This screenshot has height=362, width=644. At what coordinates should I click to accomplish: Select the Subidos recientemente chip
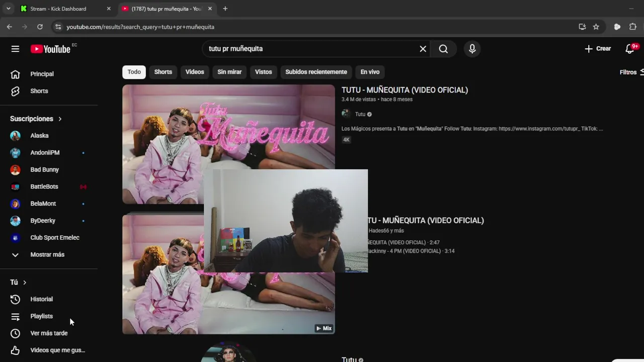tap(316, 72)
